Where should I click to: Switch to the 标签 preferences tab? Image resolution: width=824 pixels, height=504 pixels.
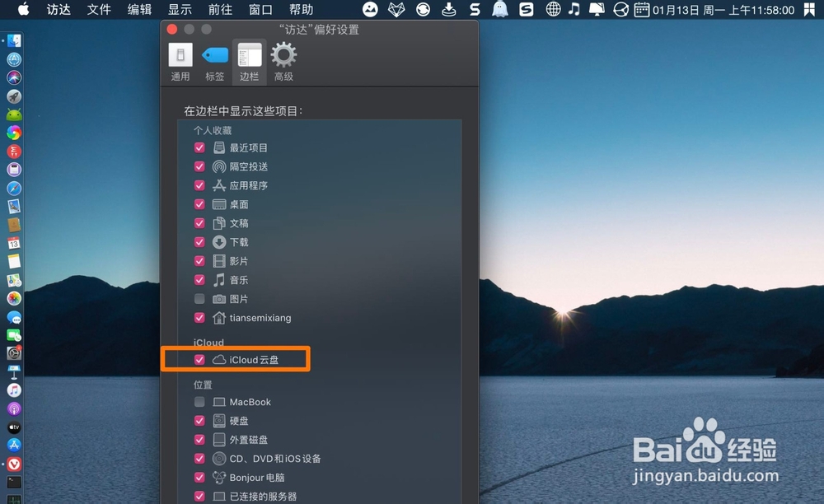point(214,62)
